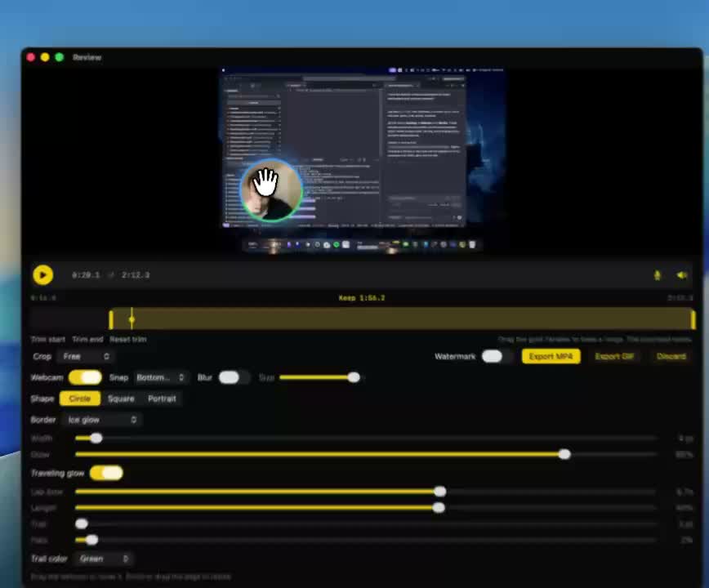Switch webcam shape to Portrait
Viewport: 709px width, 588px height.
click(162, 399)
